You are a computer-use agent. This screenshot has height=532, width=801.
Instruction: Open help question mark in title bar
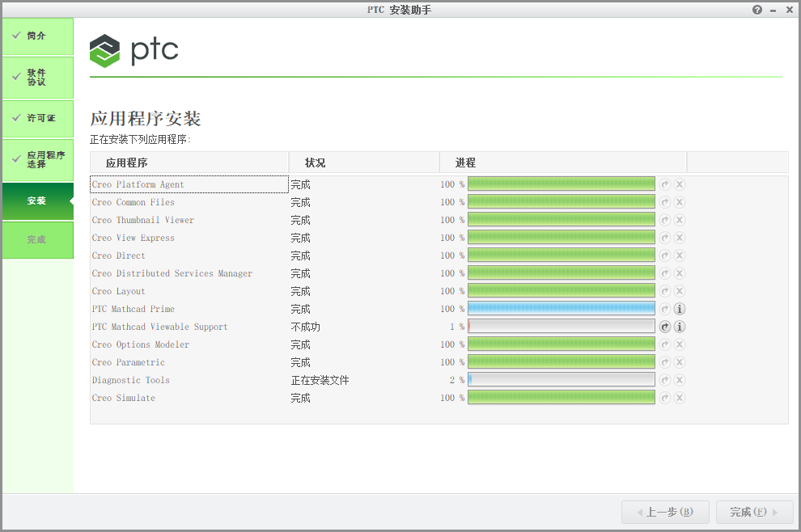(757, 10)
